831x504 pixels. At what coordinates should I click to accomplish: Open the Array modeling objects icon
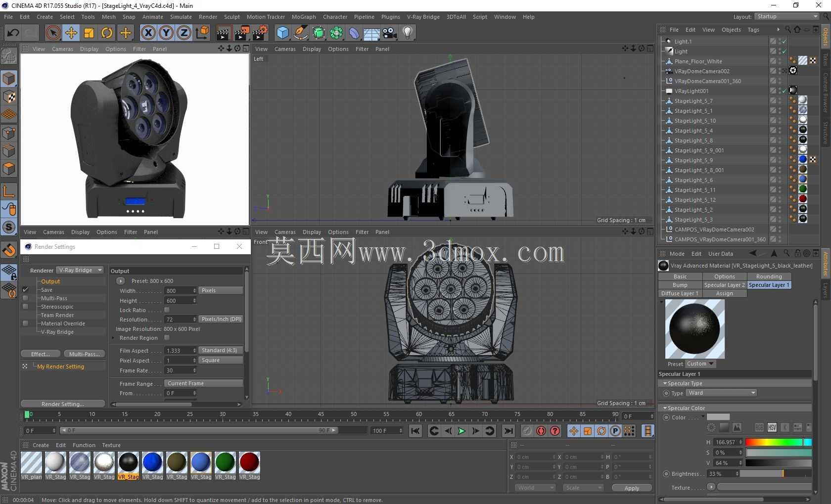(336, 33)
